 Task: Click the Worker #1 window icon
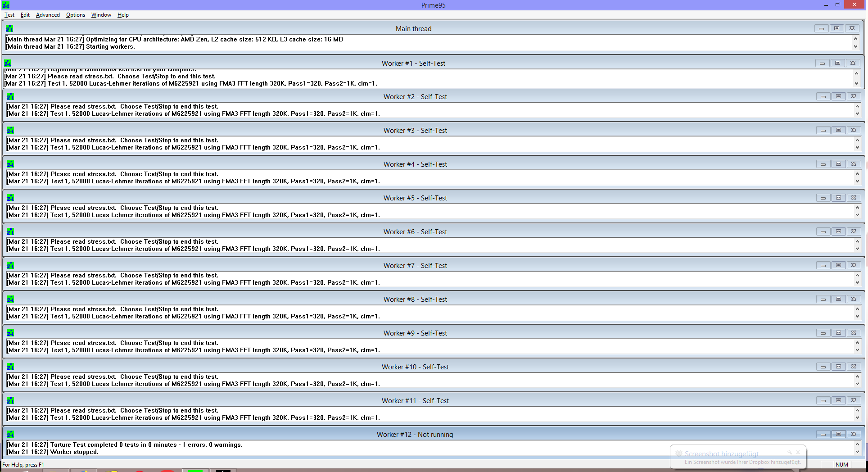pos(8,63)
